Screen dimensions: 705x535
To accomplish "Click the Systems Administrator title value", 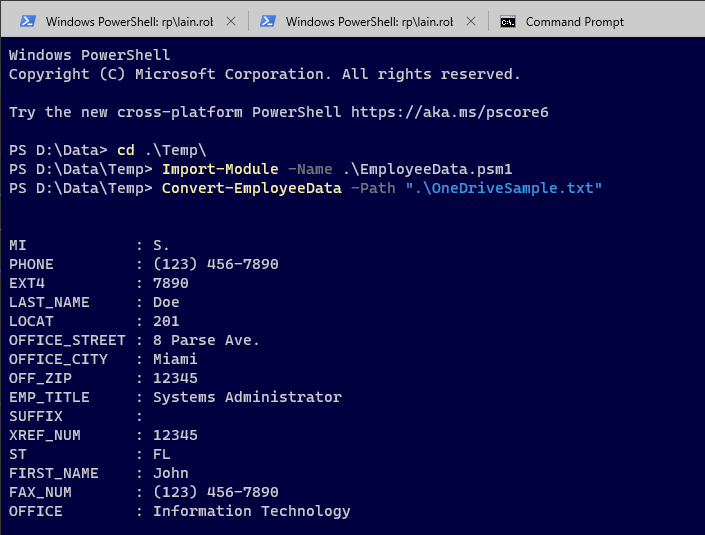I will [247, 397].
